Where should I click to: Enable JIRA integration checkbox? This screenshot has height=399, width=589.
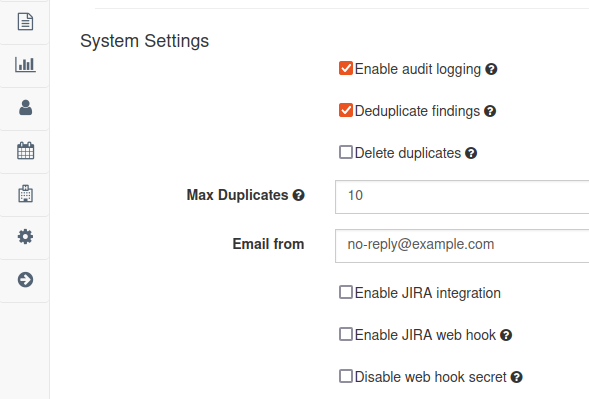point(346,292)
